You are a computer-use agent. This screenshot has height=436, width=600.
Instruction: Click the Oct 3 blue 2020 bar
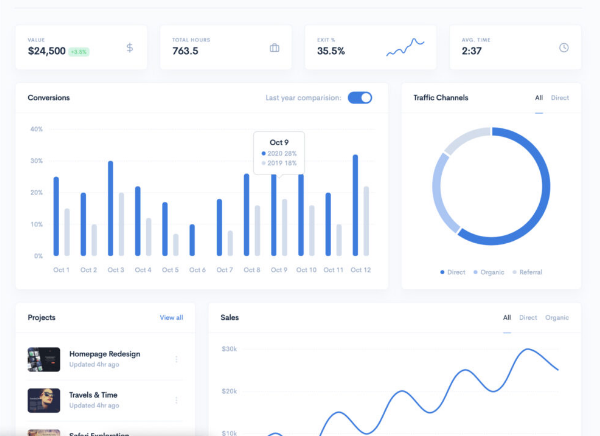pos(111,208)
